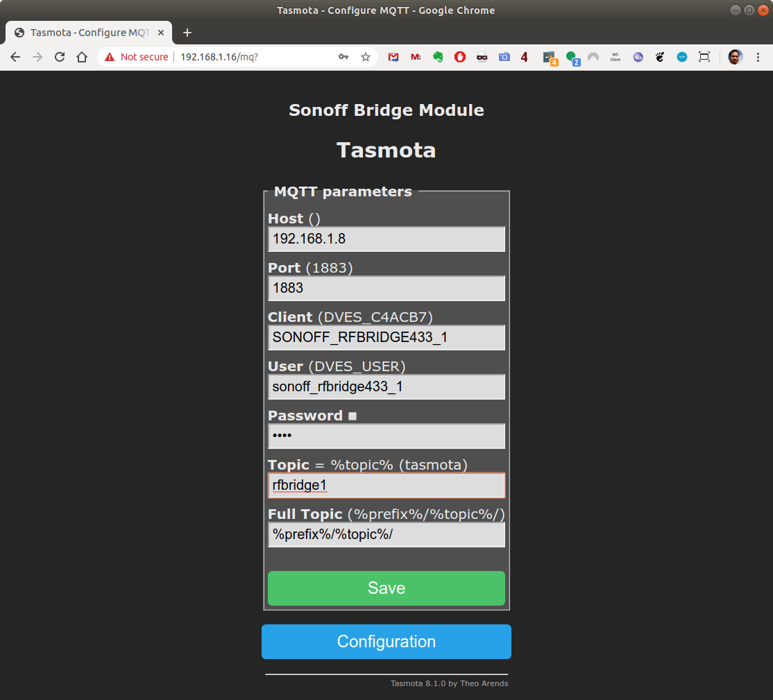Viewport: 773px width, 700px height.
Task: Bookmark this page with the star
Action: [365, 57]
